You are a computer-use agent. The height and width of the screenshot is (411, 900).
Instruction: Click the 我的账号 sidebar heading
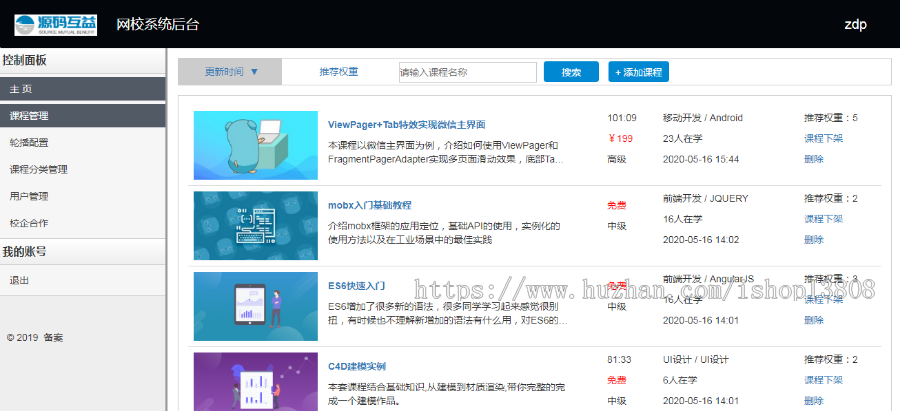[24, 251]
